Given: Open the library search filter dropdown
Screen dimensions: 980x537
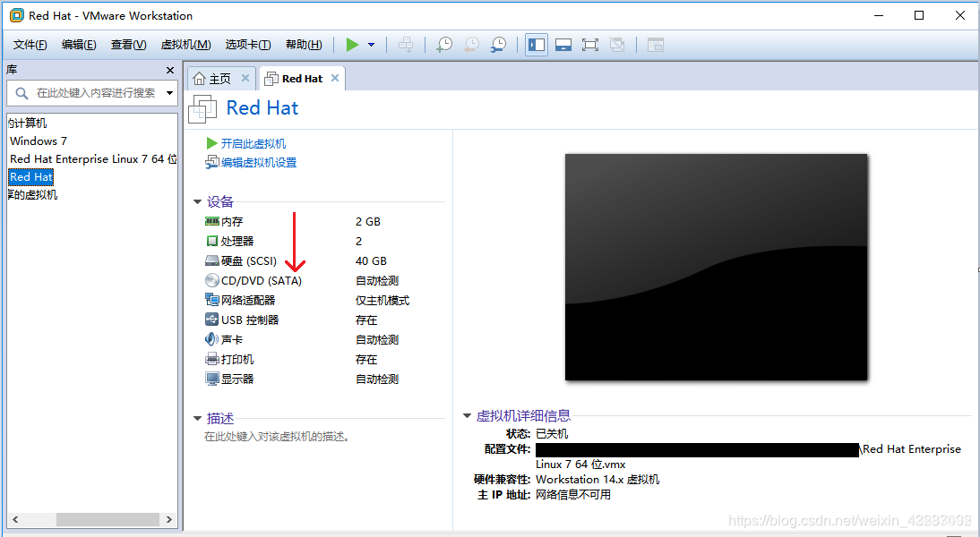Looking at the screenshot, I should [x=169, y=93].
